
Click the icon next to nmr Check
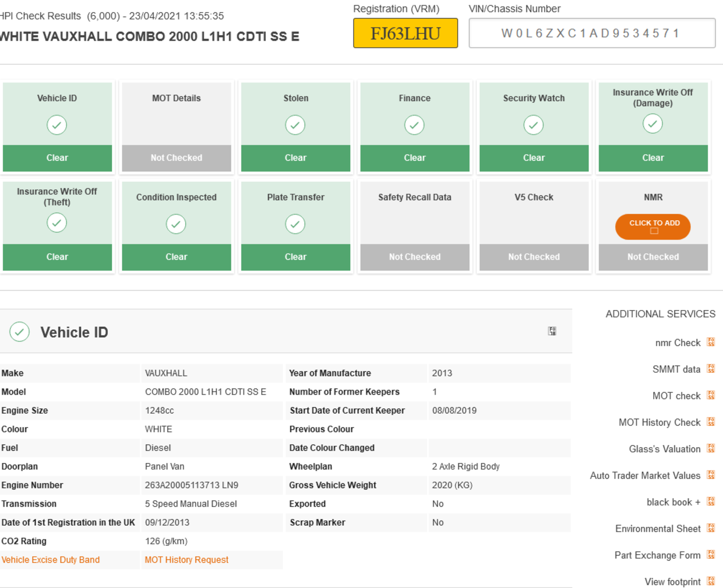tap(711, 342)
